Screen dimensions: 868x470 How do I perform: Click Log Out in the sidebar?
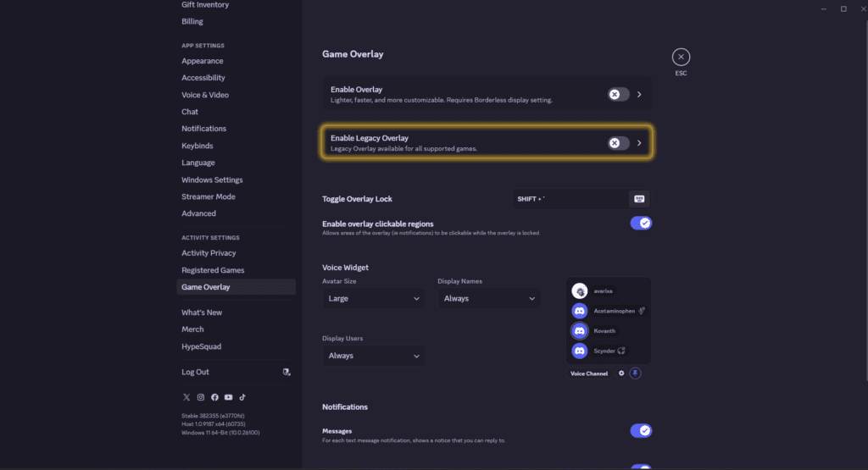click(x=195, y=372)
